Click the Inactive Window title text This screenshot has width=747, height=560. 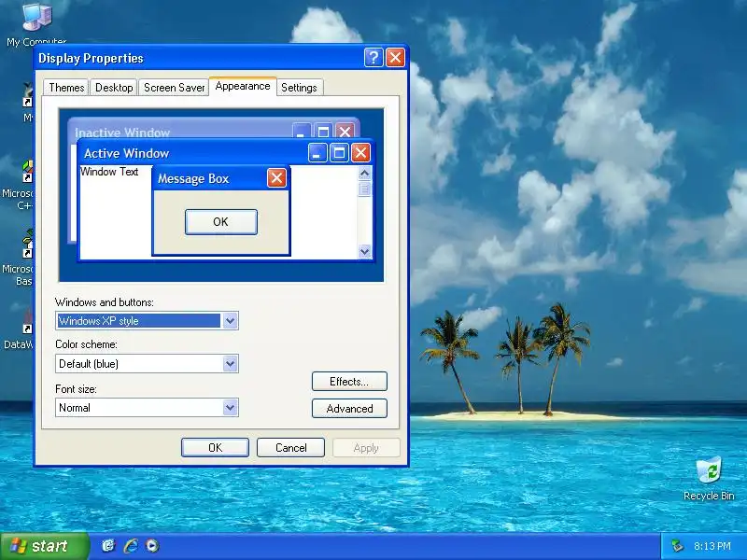(x=122, y=133)
